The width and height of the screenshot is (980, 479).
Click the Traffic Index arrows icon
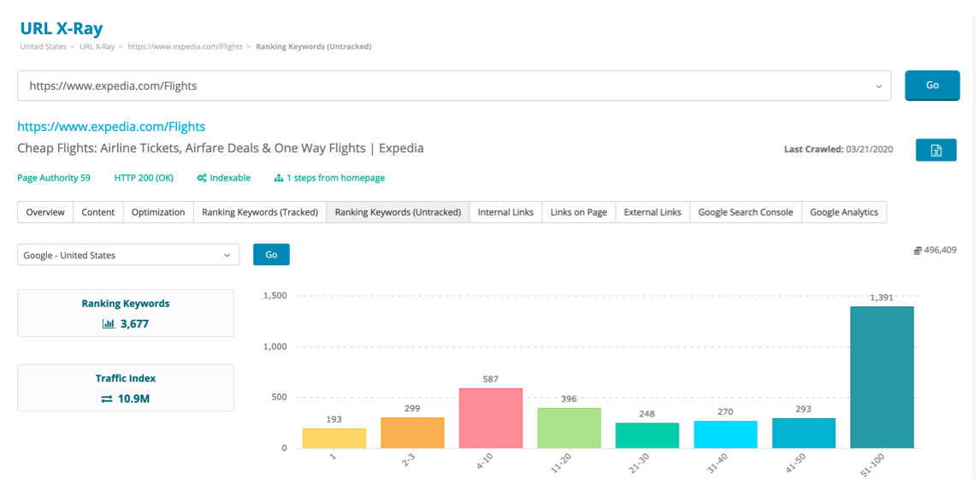pos(107,399)
